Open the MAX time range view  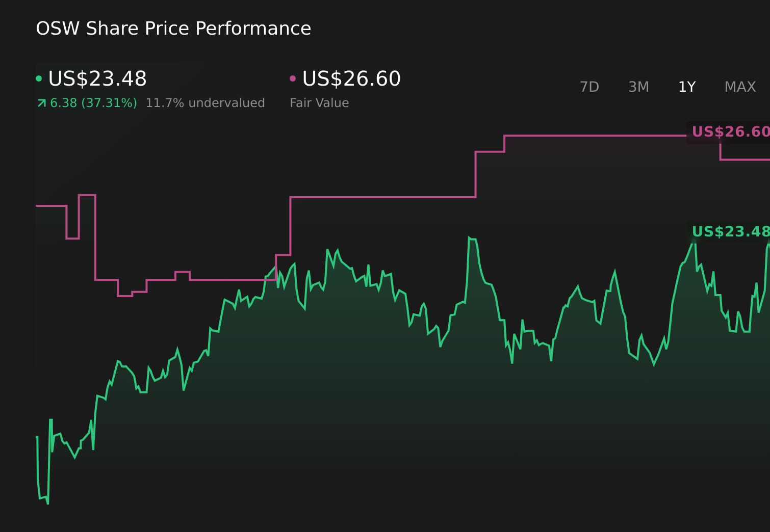click(x=739, y=87)
